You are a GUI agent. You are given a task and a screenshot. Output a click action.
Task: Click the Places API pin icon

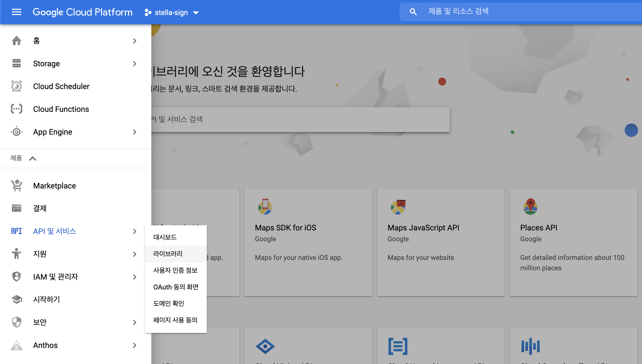click(530, 207)
